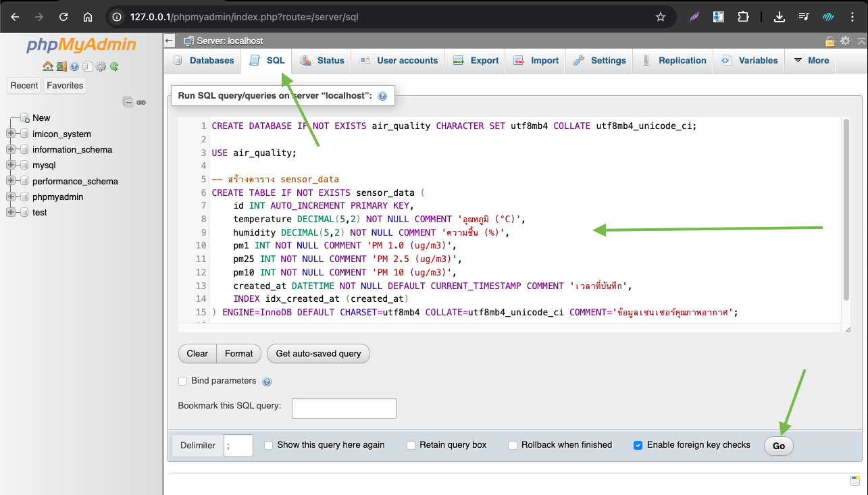
Task: Bookmark this page with the star icon
Action: [661, 17]
